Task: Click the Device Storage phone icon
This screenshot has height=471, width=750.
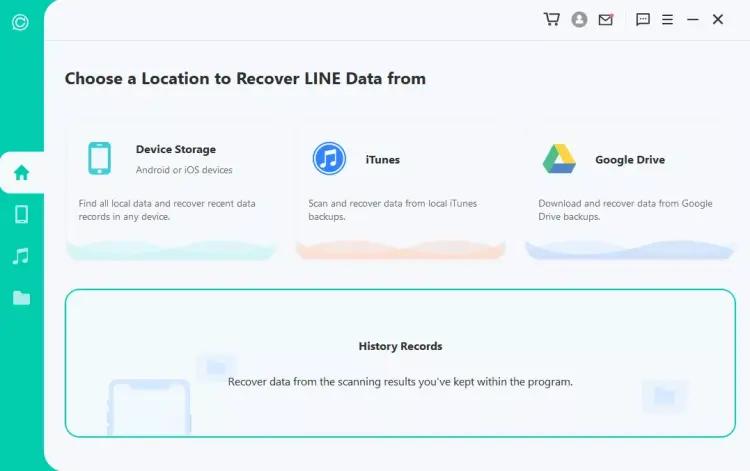Action: (99, 158)
